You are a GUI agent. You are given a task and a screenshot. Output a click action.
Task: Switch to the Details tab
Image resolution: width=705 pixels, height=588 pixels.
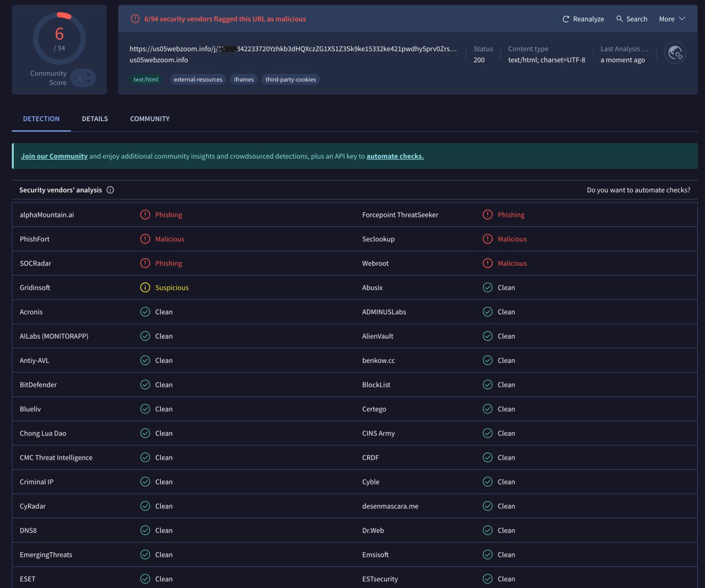point(95,119)
